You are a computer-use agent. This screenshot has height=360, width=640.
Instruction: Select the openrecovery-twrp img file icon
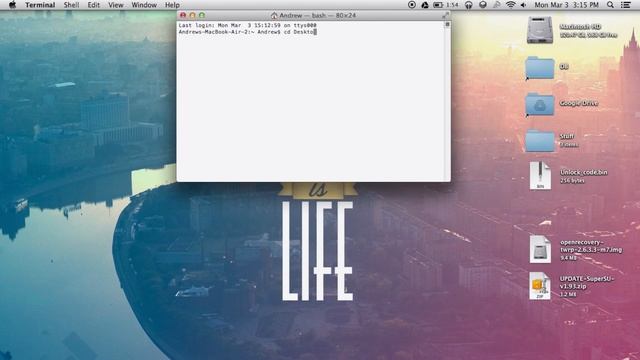[540, 249]
